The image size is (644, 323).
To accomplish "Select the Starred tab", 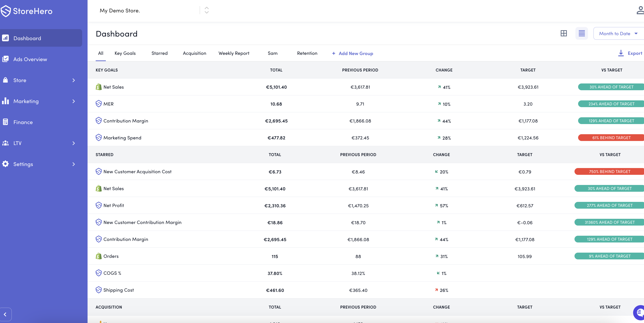I will pos(160,53).
